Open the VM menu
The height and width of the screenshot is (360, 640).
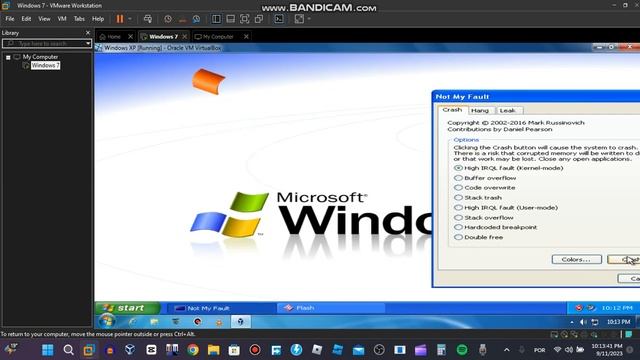[x=62, y=19]
